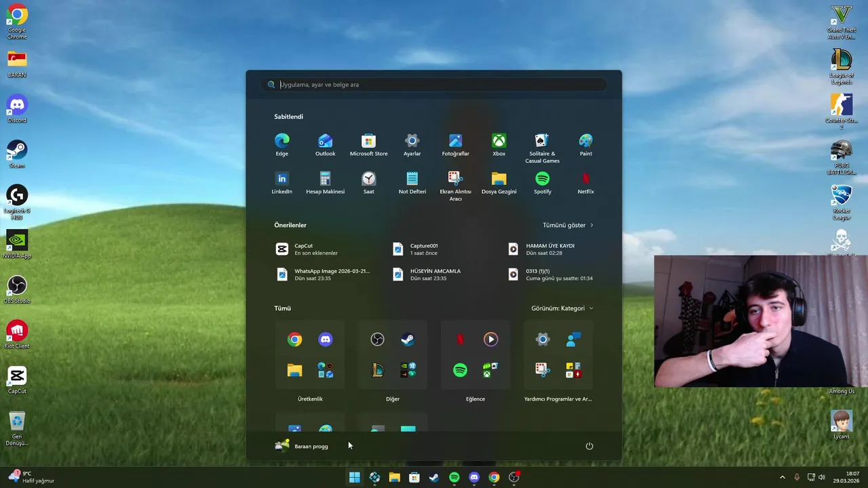Open Netflix in the Eğlence folder
The image size is (868, 488).
460,340
